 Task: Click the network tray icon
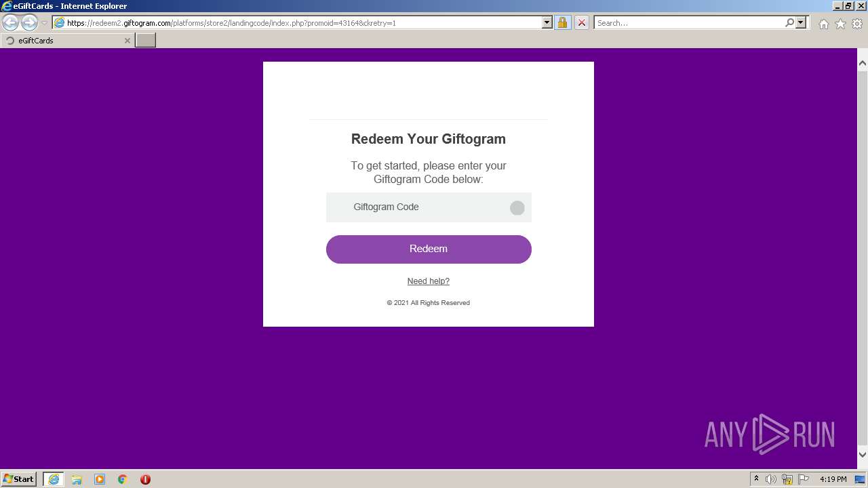click(x=787, y=479)
